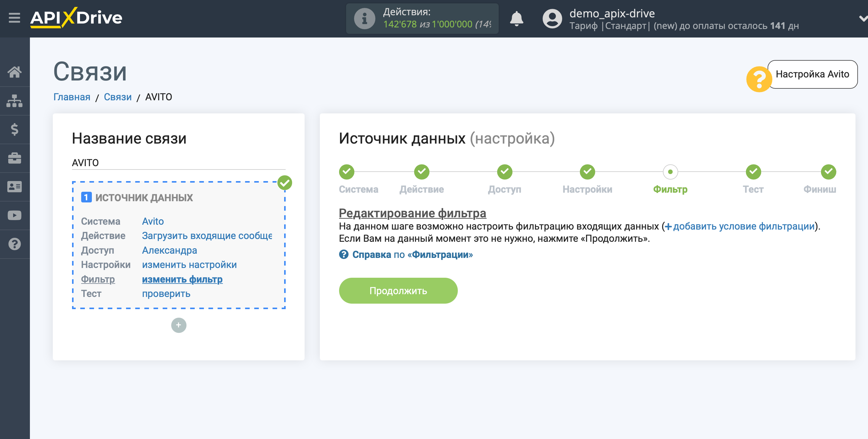Go to Главная breadcrumb
The width and height of the screenshot is (868, 439).
(72, 97)
